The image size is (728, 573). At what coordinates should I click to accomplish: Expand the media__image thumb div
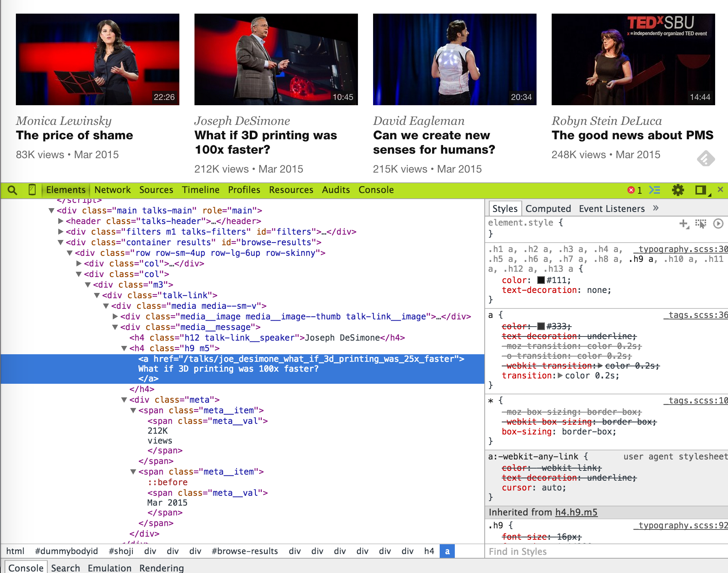click(115, 316)
